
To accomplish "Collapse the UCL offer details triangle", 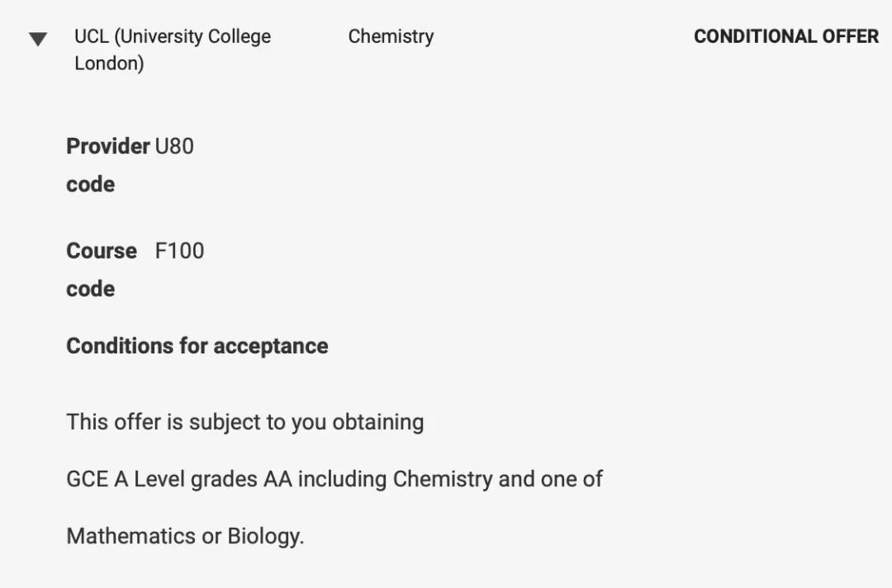I will (x=38, y=39).
